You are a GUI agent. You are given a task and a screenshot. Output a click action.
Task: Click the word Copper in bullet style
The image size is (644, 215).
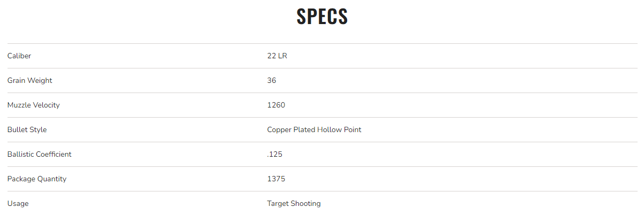point(279,130)
